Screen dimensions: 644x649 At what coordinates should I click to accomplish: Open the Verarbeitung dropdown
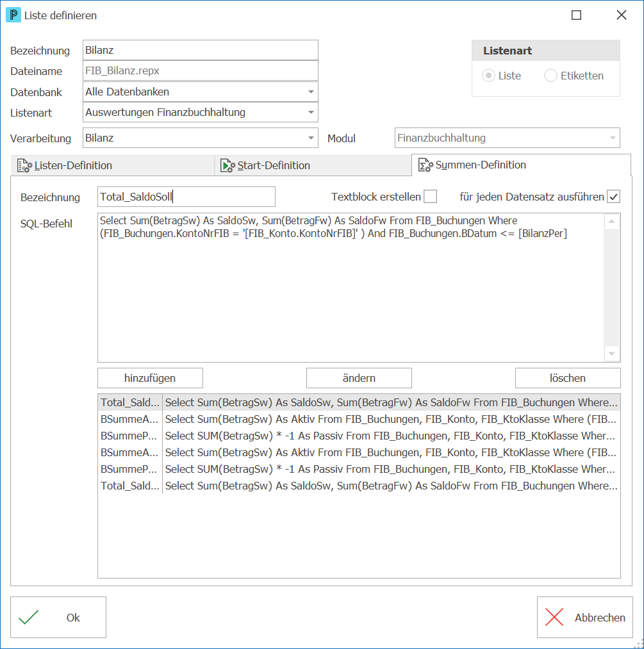coord(311,138)
